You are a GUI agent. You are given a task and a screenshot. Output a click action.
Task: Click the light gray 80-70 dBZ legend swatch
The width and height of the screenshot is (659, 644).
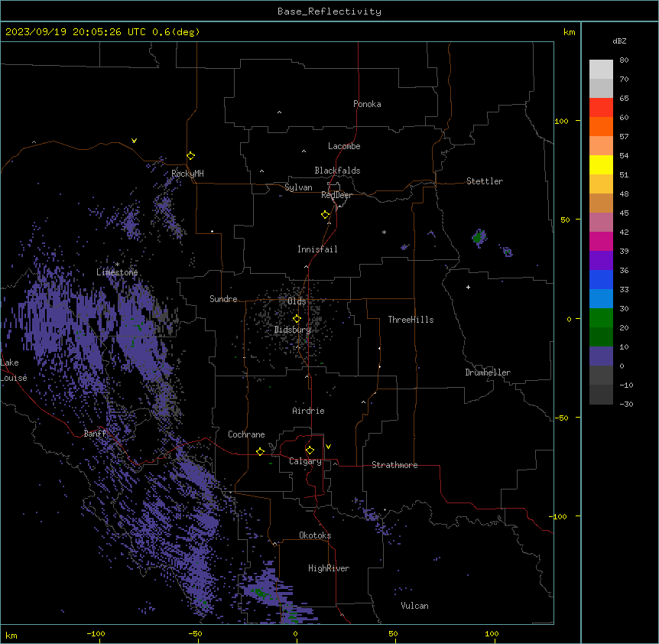click(601, 70)
